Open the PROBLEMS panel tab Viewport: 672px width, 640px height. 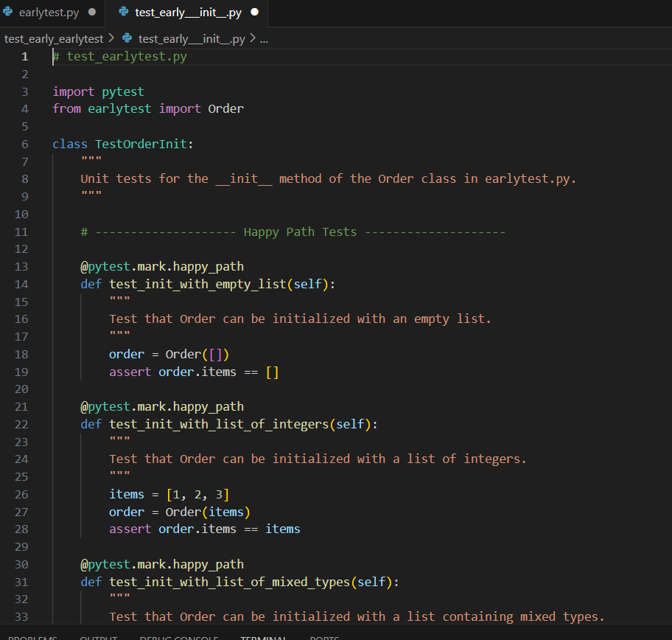[x=32, y=638]
